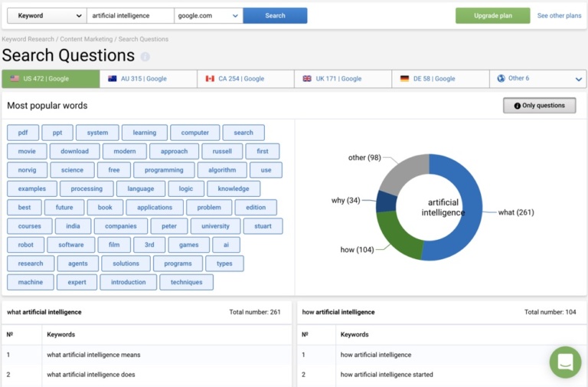Toggle the 'pdf' word filter tag
This screenshot has width=588, height=387.
23,133
